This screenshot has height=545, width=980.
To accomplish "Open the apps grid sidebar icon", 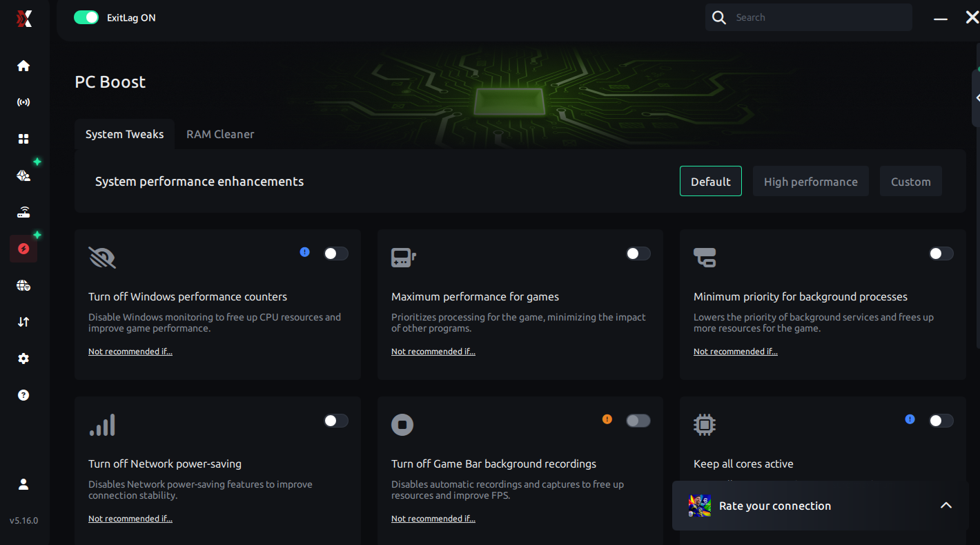I will (23, 139).
